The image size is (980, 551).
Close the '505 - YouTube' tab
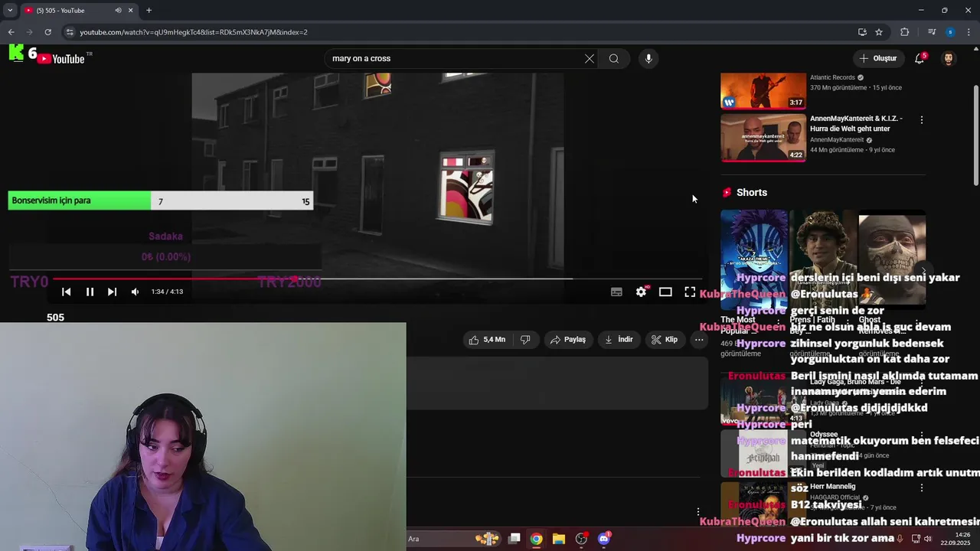coord(130,10)
